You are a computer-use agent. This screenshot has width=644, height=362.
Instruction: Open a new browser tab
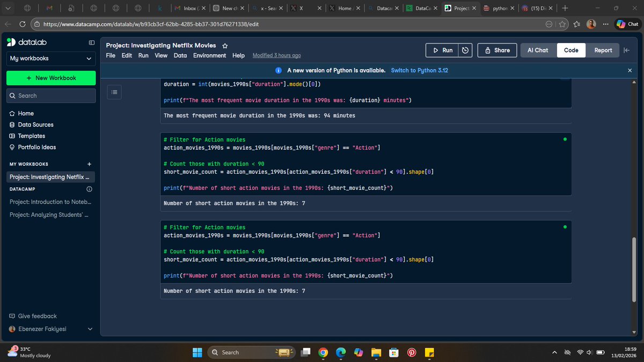[x=565, y=8]
